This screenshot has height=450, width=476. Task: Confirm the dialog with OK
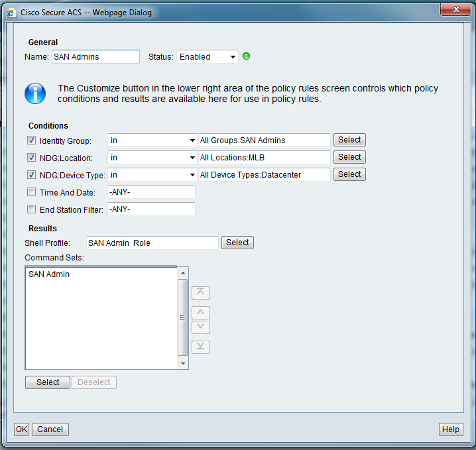[x=22, y=429]
